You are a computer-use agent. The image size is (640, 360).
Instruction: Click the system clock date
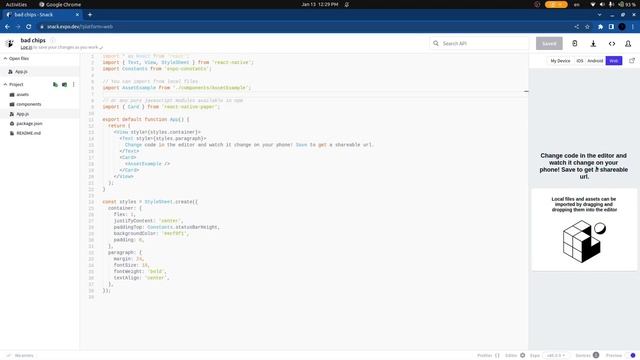[x=320, y=4]
